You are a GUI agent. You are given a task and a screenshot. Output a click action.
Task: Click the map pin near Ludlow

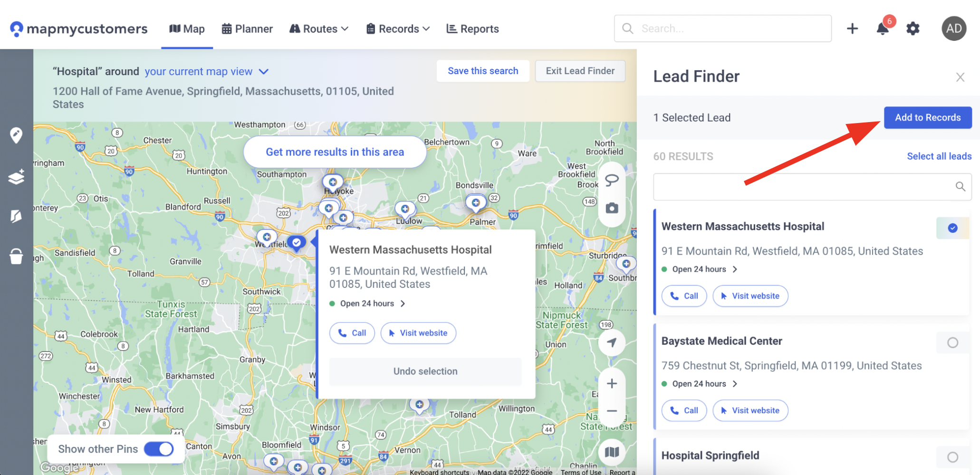(x=405, y=209)
